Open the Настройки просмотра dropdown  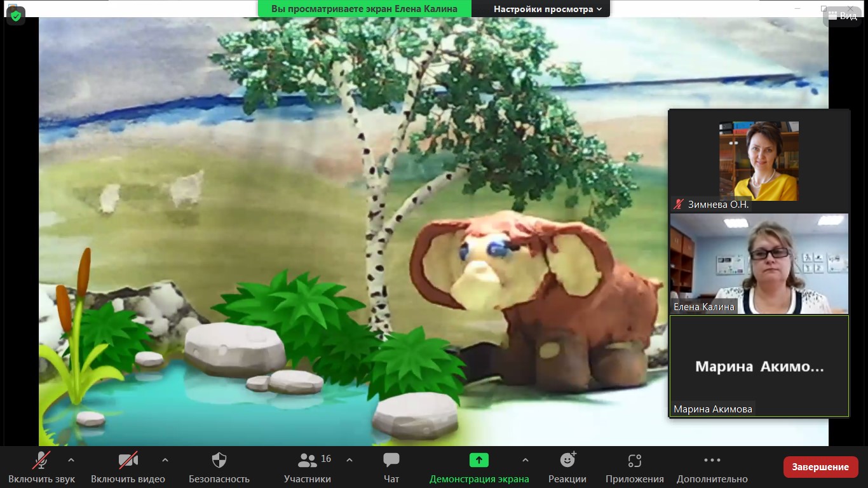(x=548, y=9)
